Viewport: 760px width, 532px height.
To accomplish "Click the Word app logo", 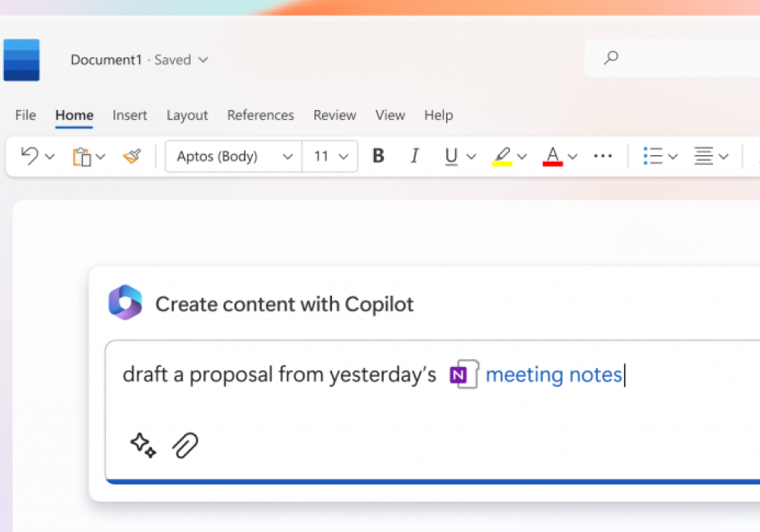I will tap(21, 60).
